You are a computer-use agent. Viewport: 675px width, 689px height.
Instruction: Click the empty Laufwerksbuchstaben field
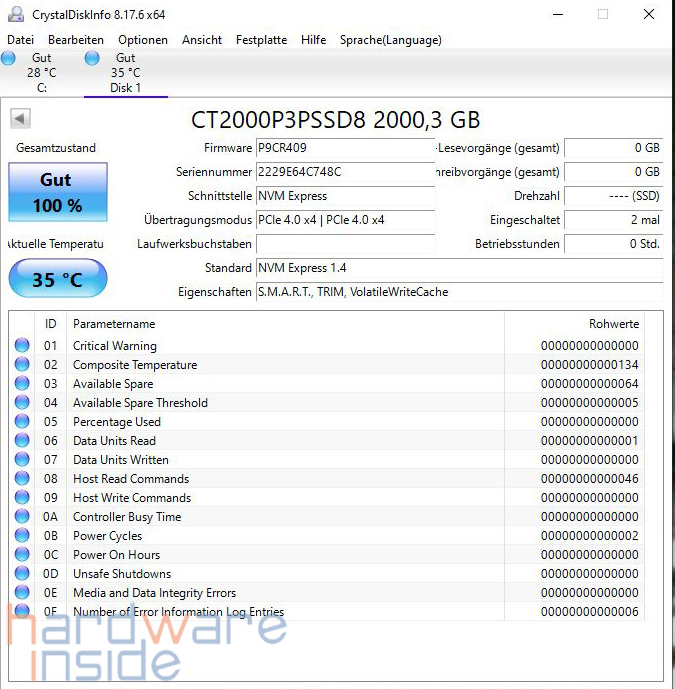[x=345, y=244]
